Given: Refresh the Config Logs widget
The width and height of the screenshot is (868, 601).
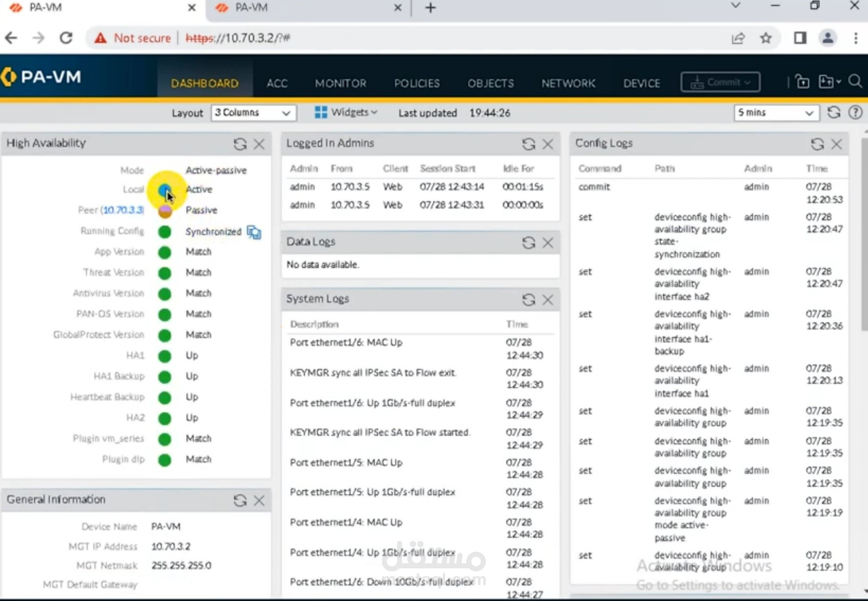Looking at the screenshot, I should coord(817,144).
